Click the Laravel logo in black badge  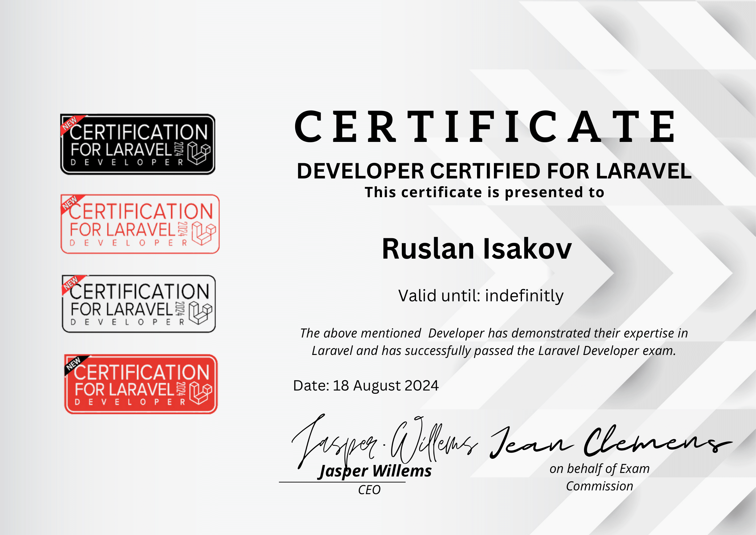point(199,154)
